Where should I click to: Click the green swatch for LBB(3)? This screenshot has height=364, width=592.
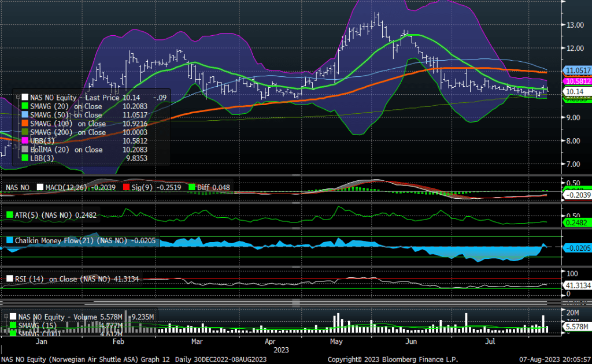pos(25,158)
